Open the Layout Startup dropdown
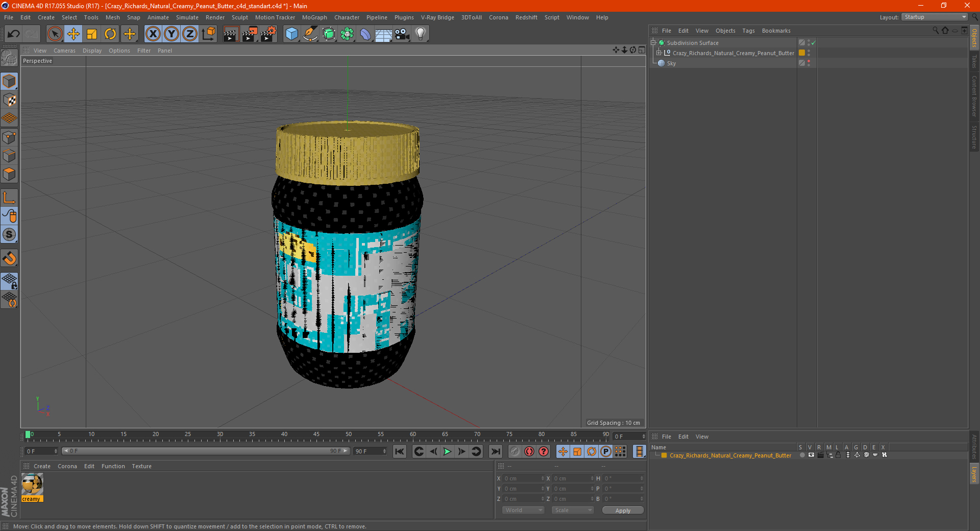 tap(935, 17)
